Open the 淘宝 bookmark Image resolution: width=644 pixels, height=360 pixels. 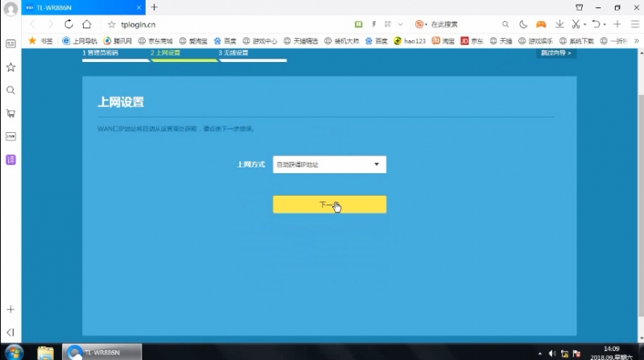444,41
